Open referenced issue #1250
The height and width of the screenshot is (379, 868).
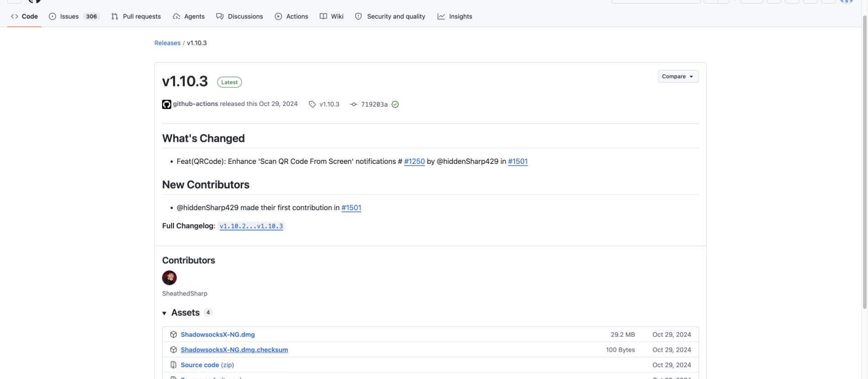coord(414,162)
